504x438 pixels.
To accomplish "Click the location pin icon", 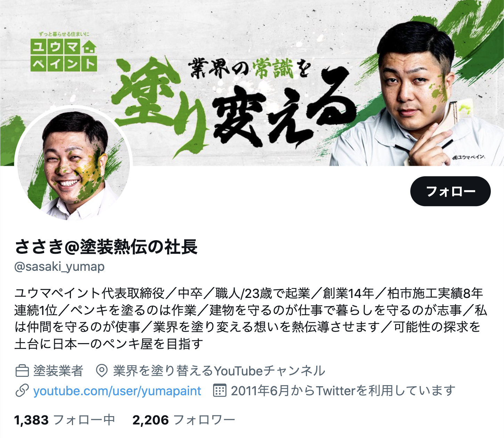I will [101, 371].
